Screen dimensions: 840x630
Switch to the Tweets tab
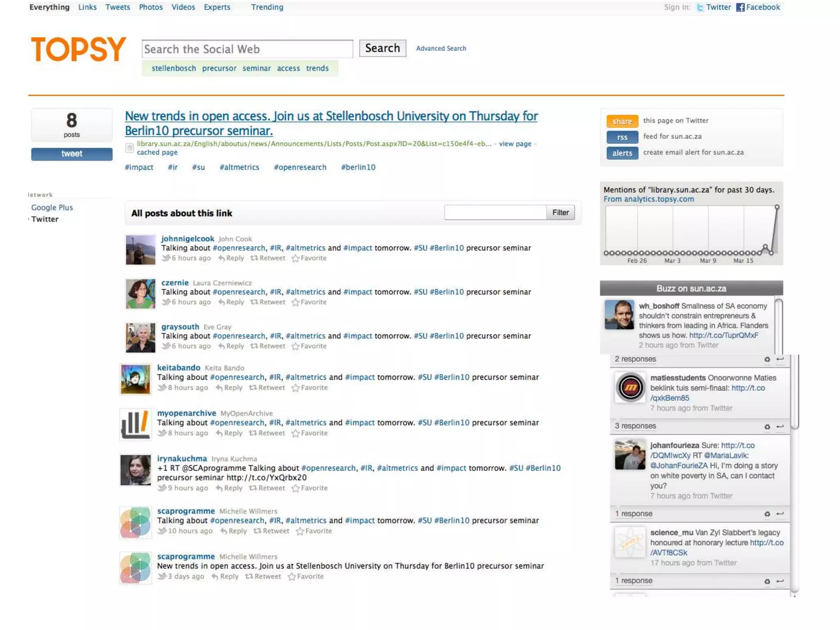tap(117, 7)
